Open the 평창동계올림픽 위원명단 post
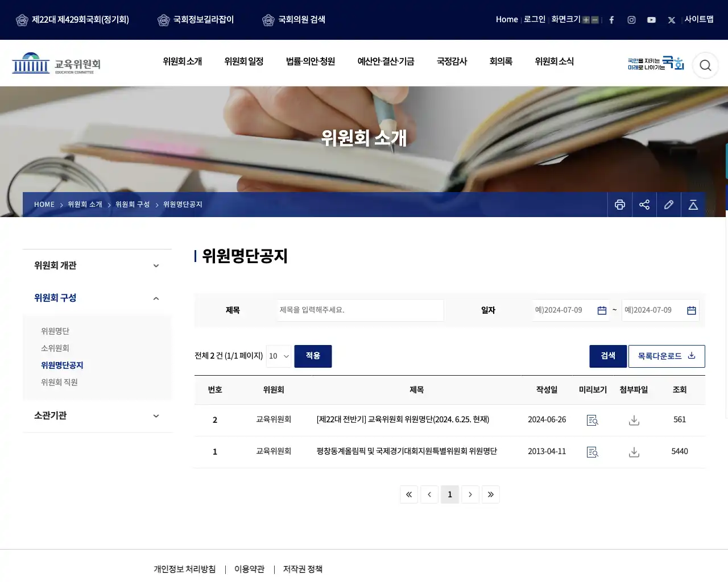Screen dimensions: 728x582 407,451
